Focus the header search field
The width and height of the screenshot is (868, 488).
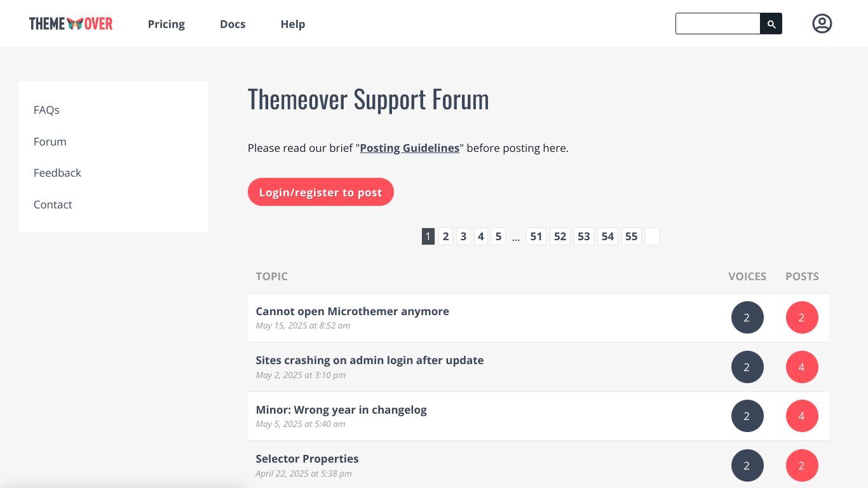click(718, 24)
